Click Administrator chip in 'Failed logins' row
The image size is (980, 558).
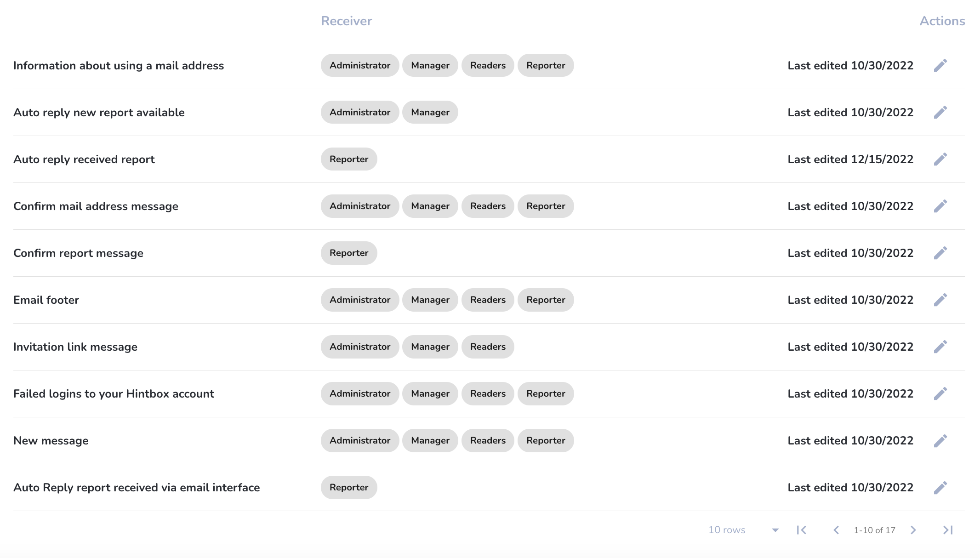pyautogui.click(x=360, y=393)
